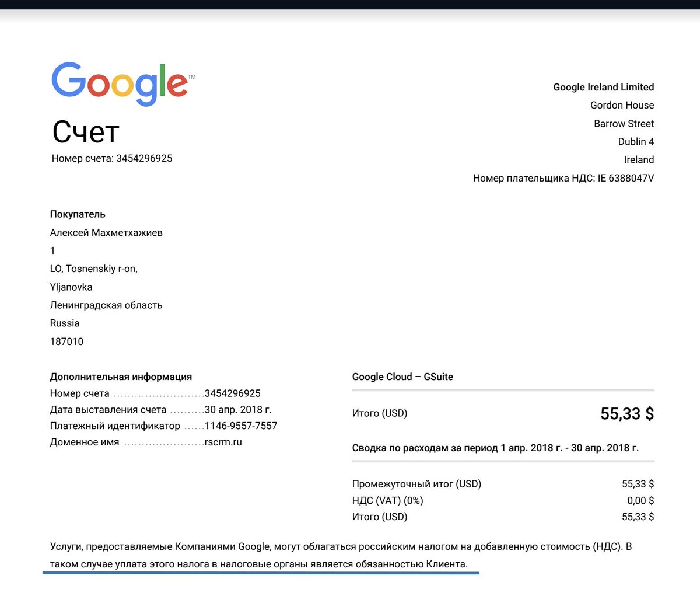This screenshot has width=700, height=589.
Task: Click 'Дополнительная информация' heading
Action: click(x=121, y=377)
